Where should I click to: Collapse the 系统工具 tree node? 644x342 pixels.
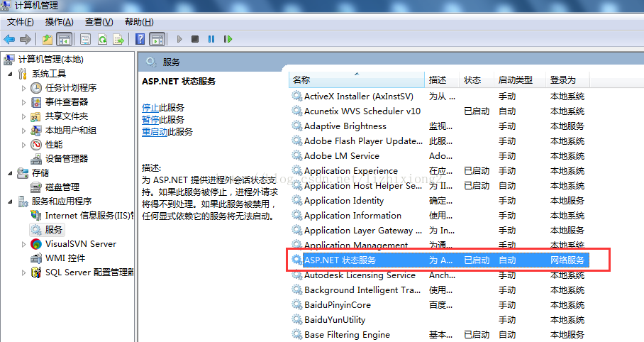pyautogui.click(x=10, y=74)
